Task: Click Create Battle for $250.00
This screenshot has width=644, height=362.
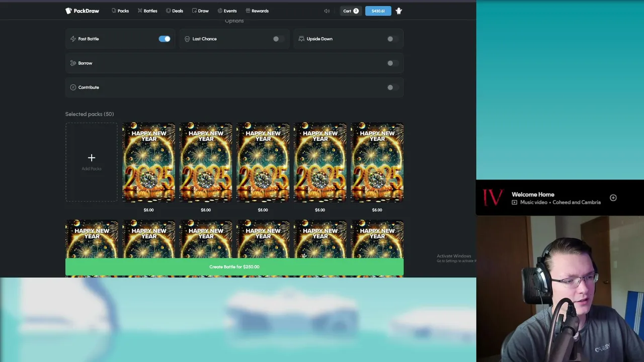Action: (234, 266)
